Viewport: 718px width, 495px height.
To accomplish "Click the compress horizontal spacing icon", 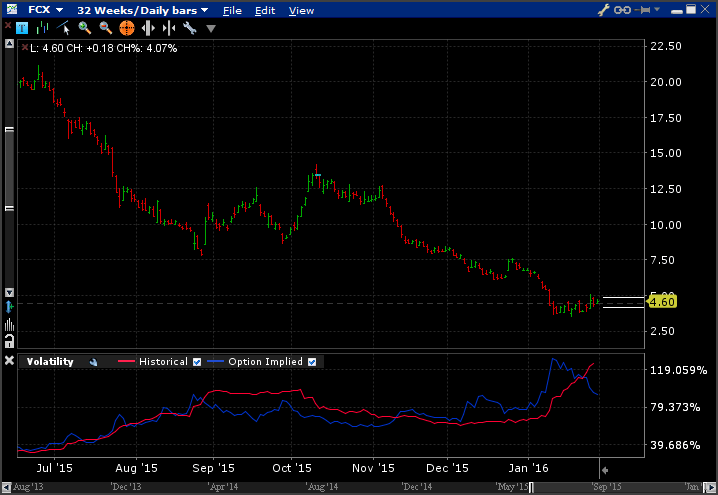I will pyautogui.click(x=169, y=28).
